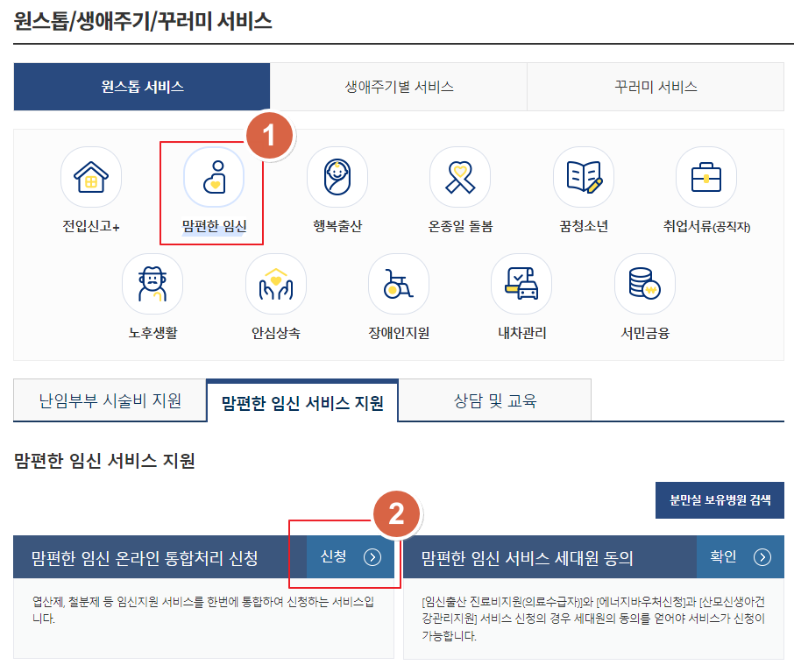Open the 온종일 돌봄 ribbon icon
794x672 pixels.
(460, 177)
